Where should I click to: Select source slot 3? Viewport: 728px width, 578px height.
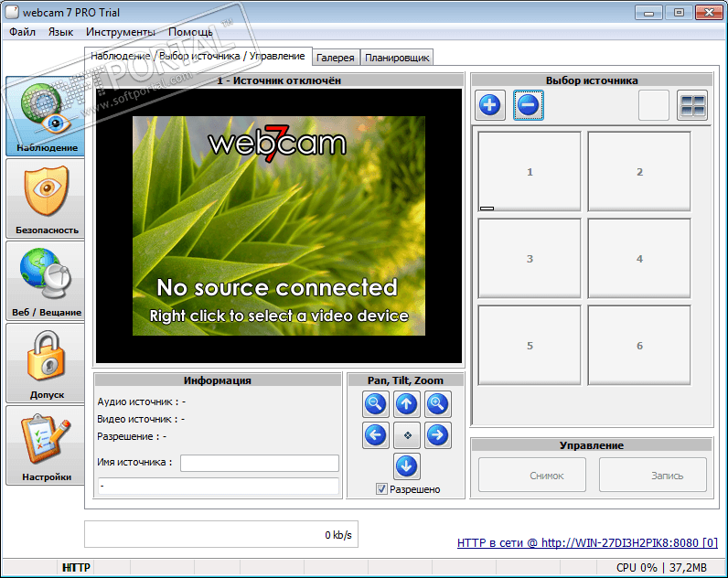(530, 258)
